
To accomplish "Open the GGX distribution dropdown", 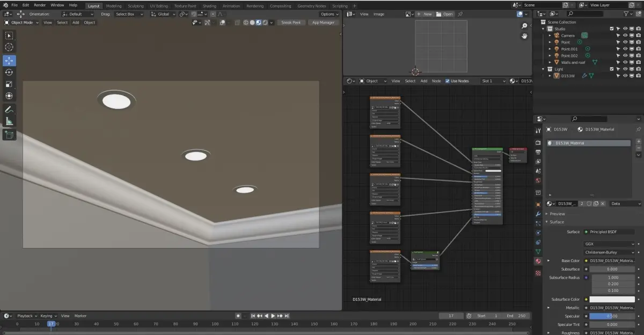I will 610,244.
